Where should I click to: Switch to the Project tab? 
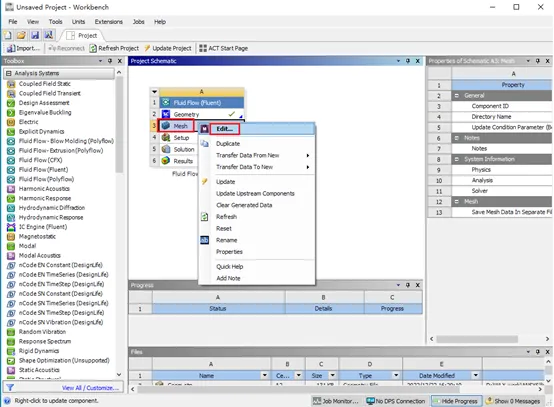click(x=82, y=35)
